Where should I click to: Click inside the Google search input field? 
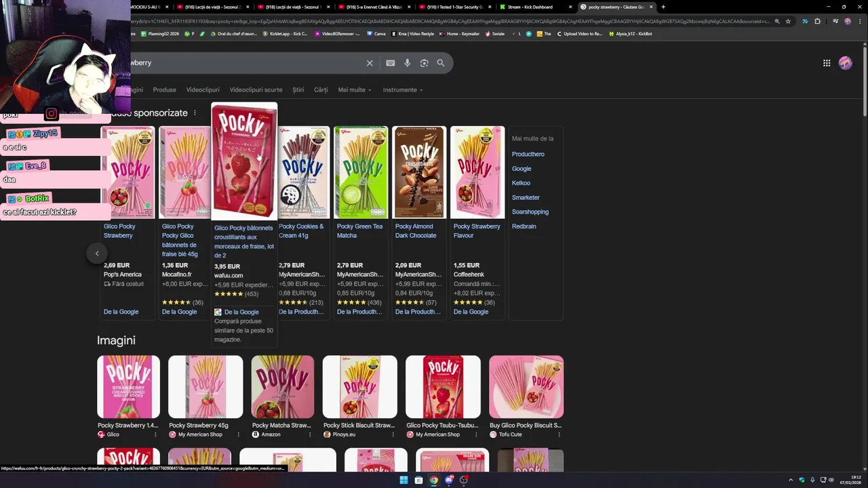click(244, 63)
